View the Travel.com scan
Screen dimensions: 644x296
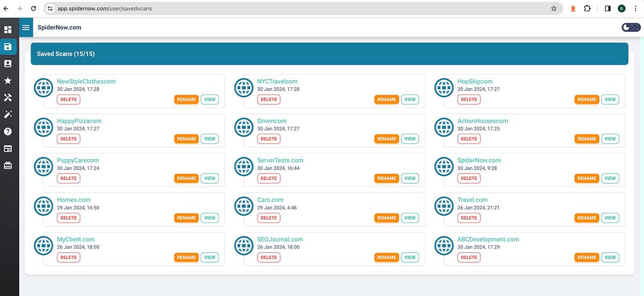pyautogui.click(x=610, y=218)
